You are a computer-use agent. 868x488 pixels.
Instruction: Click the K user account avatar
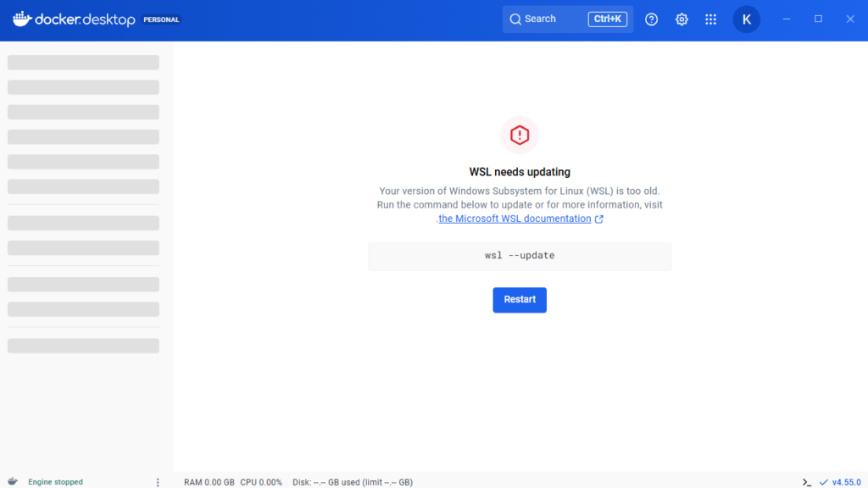[x=746, y=19]
